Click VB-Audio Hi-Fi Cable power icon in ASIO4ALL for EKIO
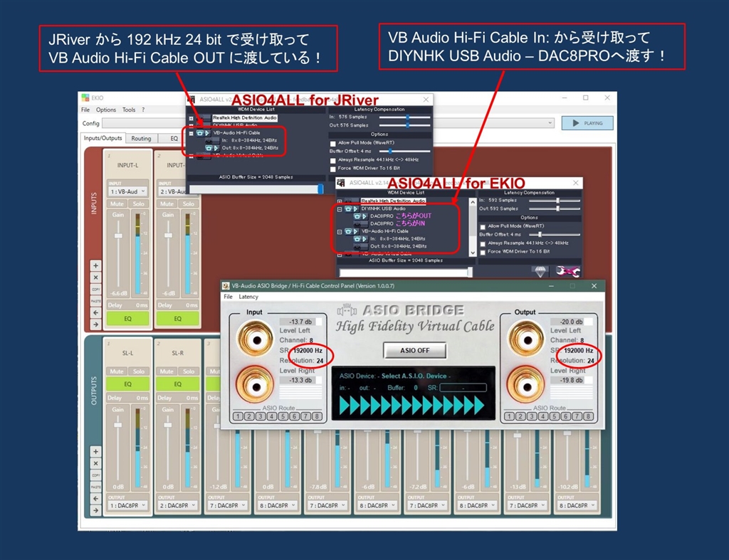The width and height of the screenshot is (729, 560). 348,231
